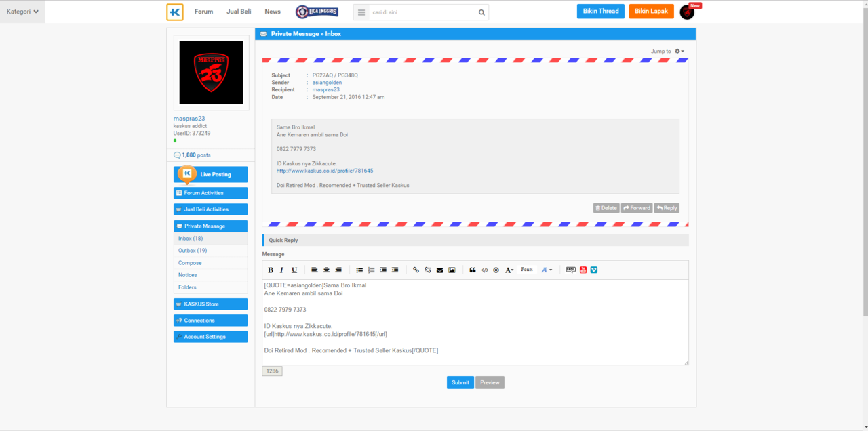Insert code tag with brackets icon
This screenshot has height=431, width=868.
[484, 270]
